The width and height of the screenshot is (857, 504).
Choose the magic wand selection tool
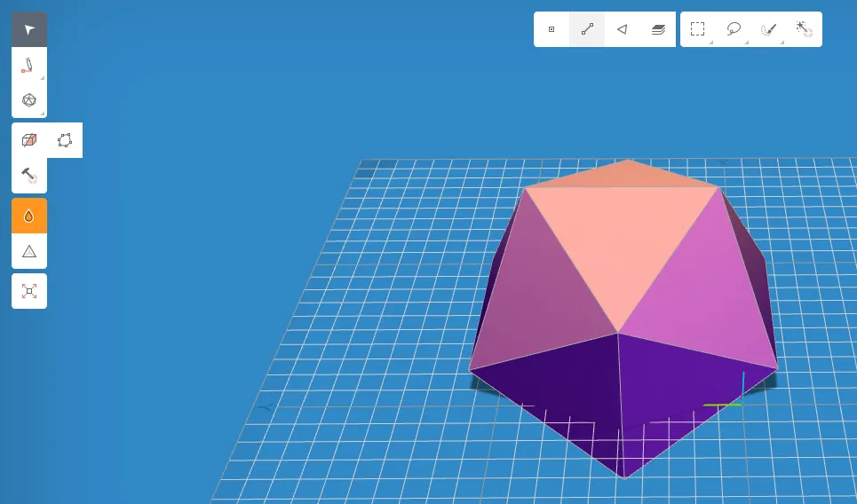coord(804,29)
